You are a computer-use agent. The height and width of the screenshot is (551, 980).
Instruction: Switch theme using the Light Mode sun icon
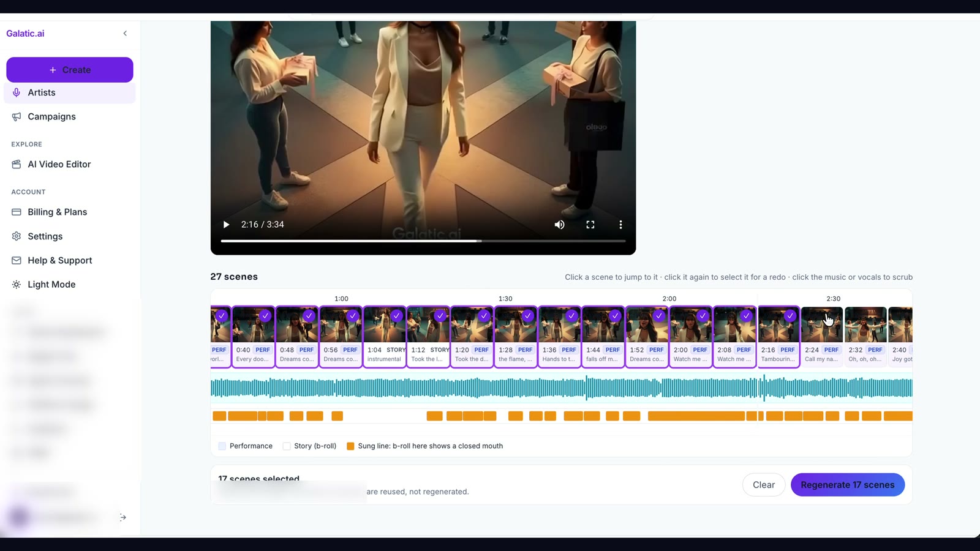coord(17,285)
